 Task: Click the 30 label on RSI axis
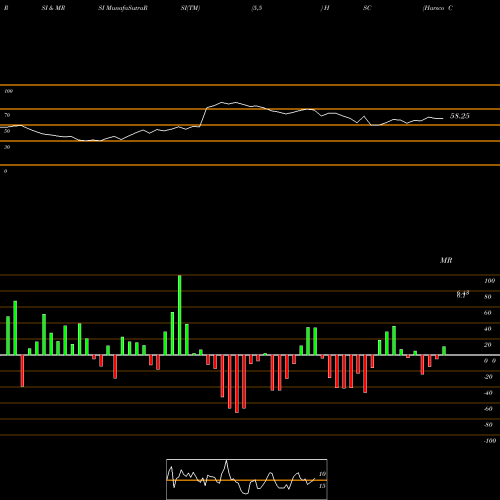7,147
